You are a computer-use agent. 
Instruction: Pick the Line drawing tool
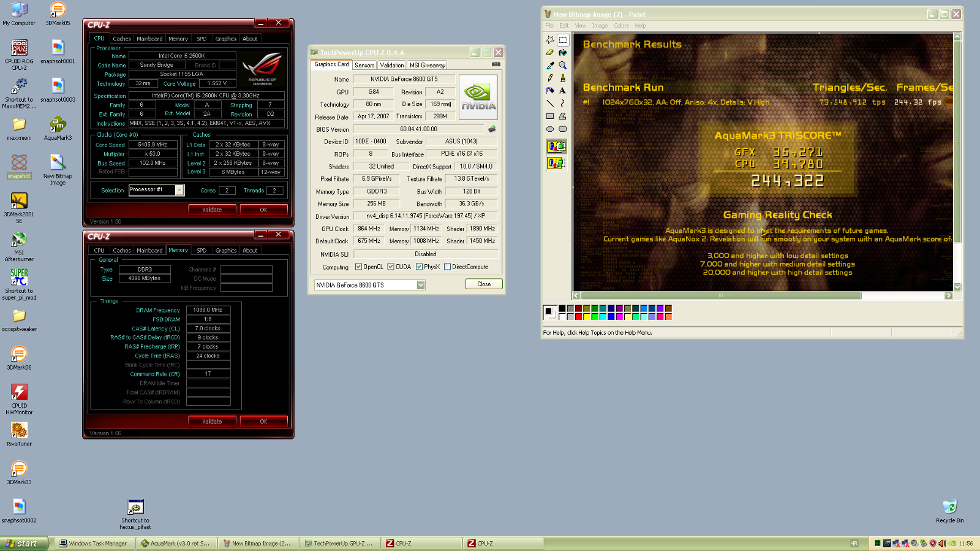click(x=550, y=104)
